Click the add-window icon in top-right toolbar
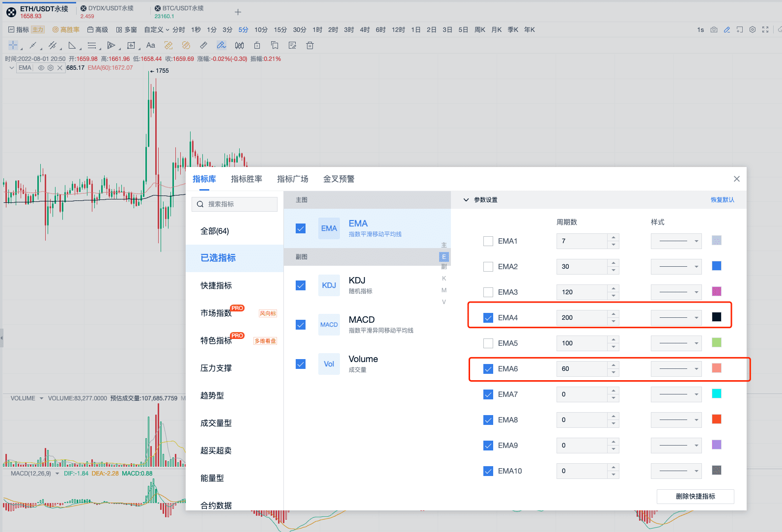 tap(740, 30)
